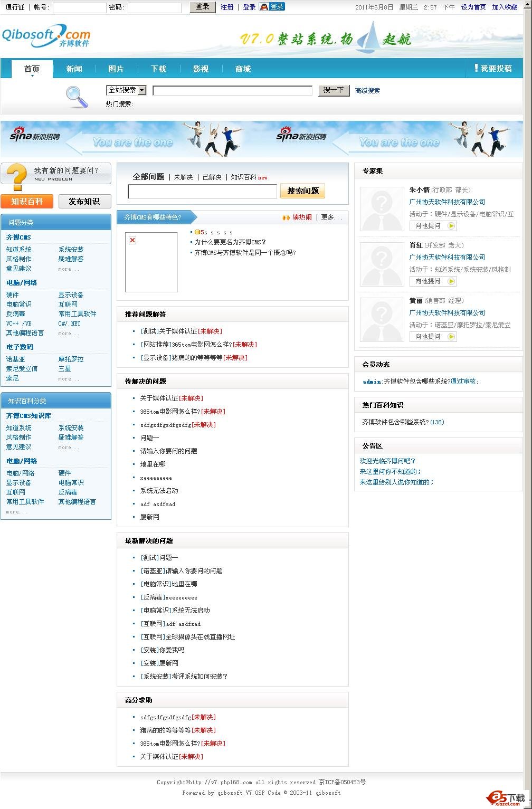The height and width of the screenshot is (809, 532).
Task: Click the avatar of expert 肖红
Action: click(382, 264)
